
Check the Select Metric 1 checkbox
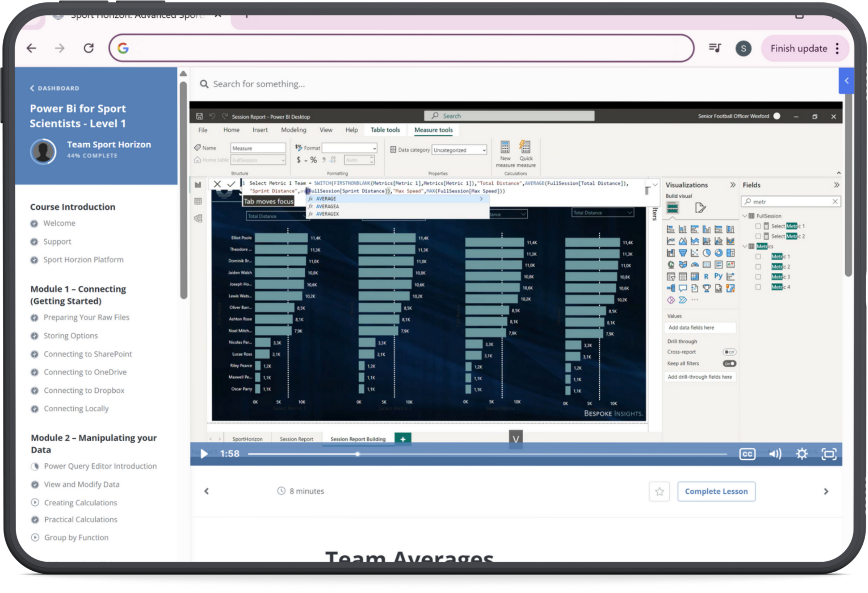[758, 226]
